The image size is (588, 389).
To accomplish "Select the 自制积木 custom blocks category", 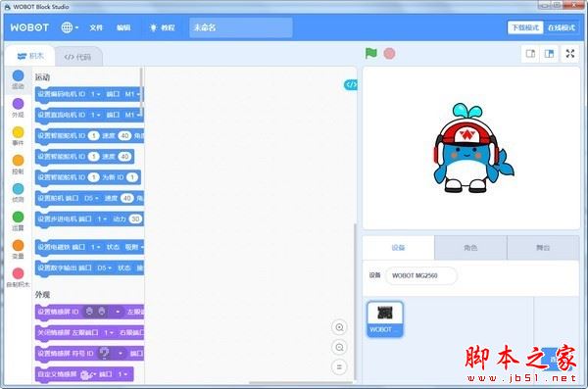I will (x=18, y=278).
